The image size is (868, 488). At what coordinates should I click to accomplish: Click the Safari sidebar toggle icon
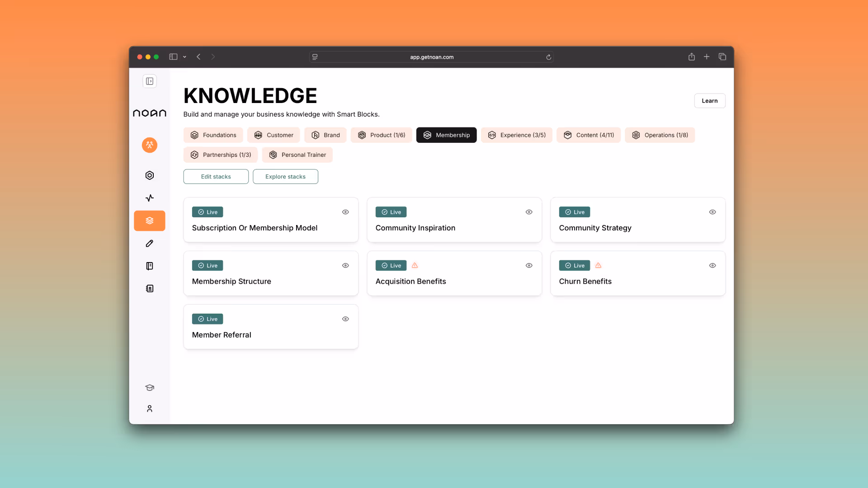[173, 57]
